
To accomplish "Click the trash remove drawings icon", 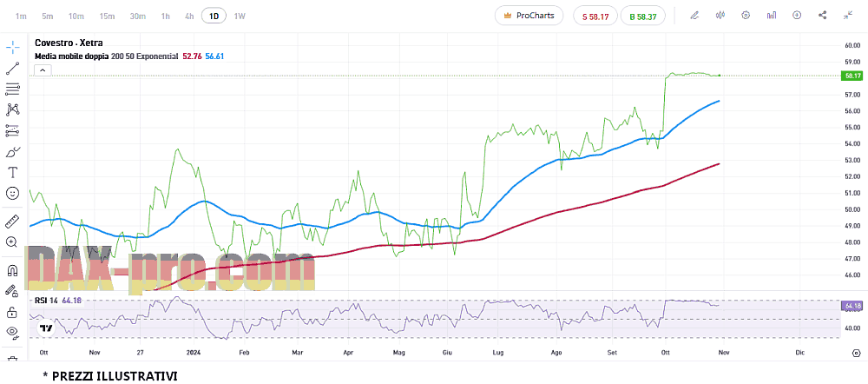I will 12,358.
